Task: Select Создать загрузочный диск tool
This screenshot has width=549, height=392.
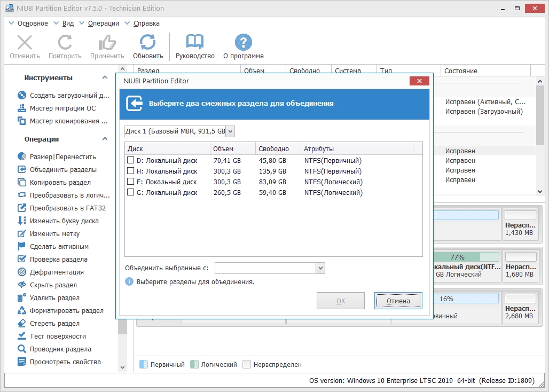Action: pyautogui.click(x=64, y=95)
